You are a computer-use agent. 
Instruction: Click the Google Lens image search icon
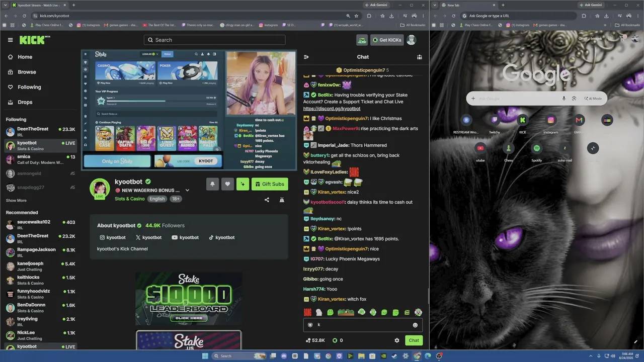574,99
